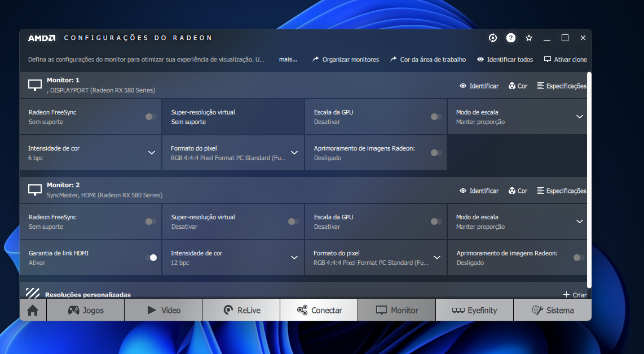Screen dimensions: 644x354
Task: Click the AMD logo in title bar
Action: pos(42,38)
